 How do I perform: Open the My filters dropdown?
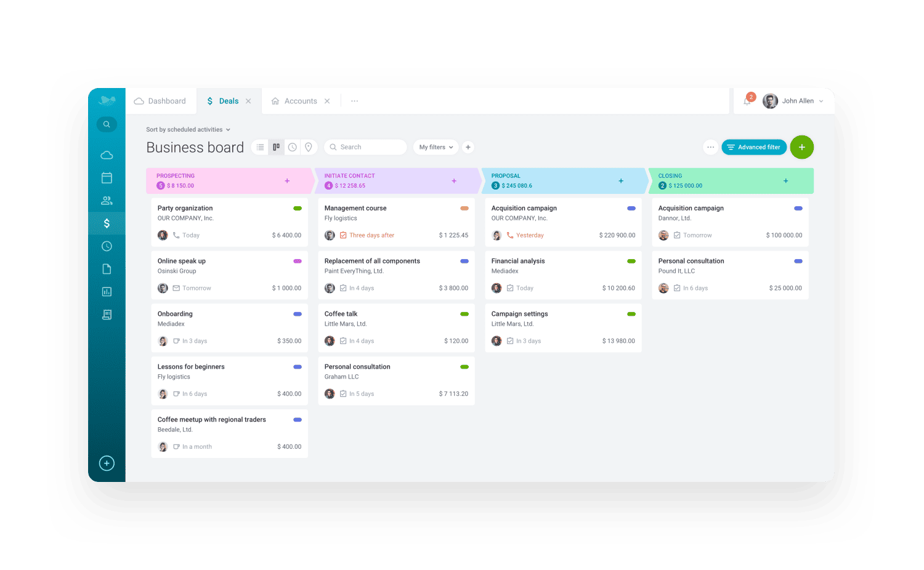[436, 147]
